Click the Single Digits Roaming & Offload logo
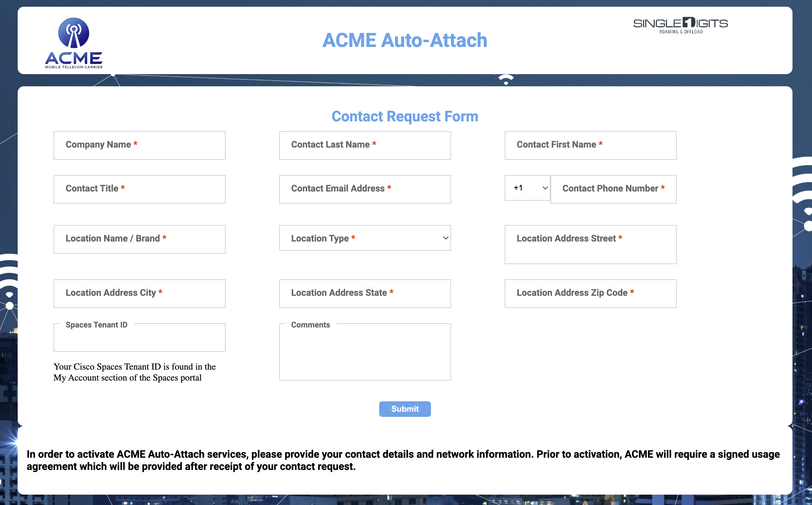Viewport: 812px width, 505px height. pyautogui.click(x=680, y=25)
